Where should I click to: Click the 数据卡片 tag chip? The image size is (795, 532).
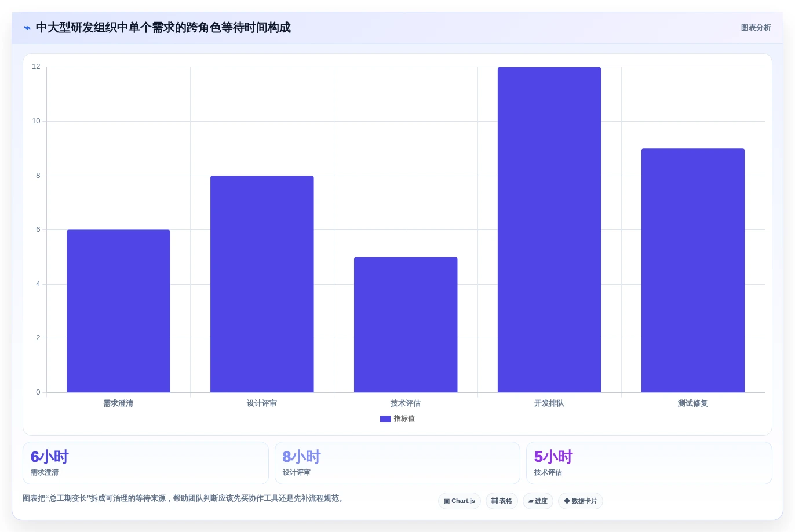(x=581, y=501)
